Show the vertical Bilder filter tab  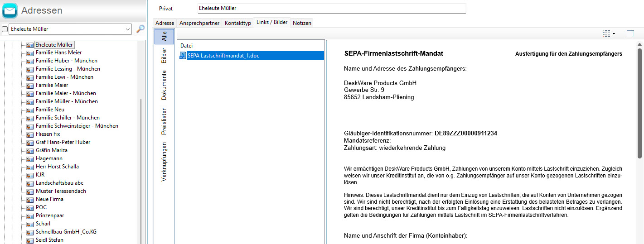tap(164, 55)
